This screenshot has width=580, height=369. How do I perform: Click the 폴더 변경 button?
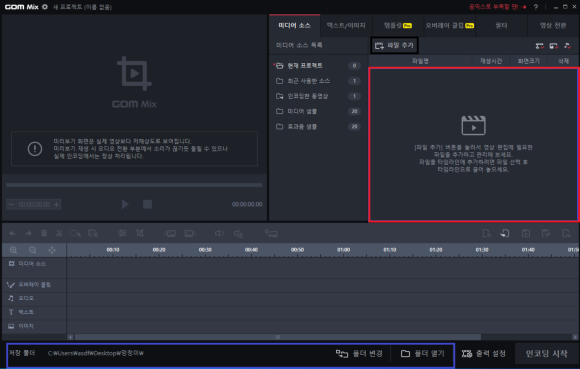(x=359, y=354)
